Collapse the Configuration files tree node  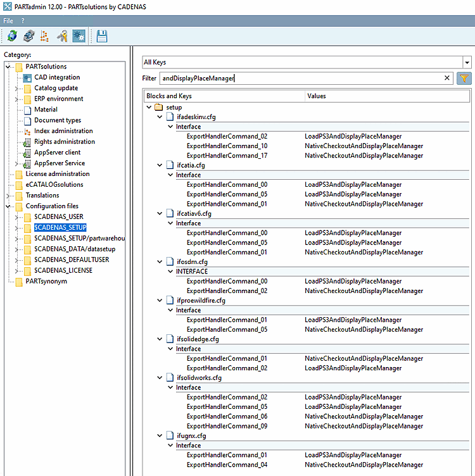[x=8, y=206]
